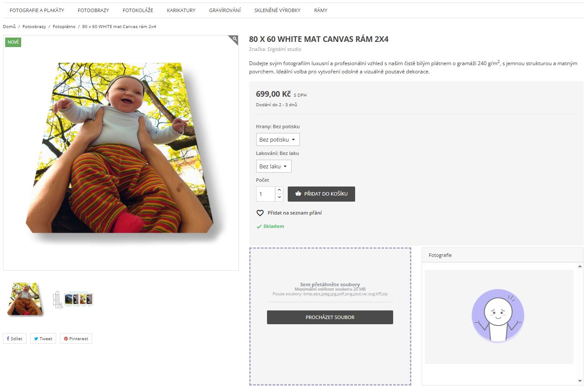
Task: Decrease quantity with the down arrow
Action: [279, 197]
